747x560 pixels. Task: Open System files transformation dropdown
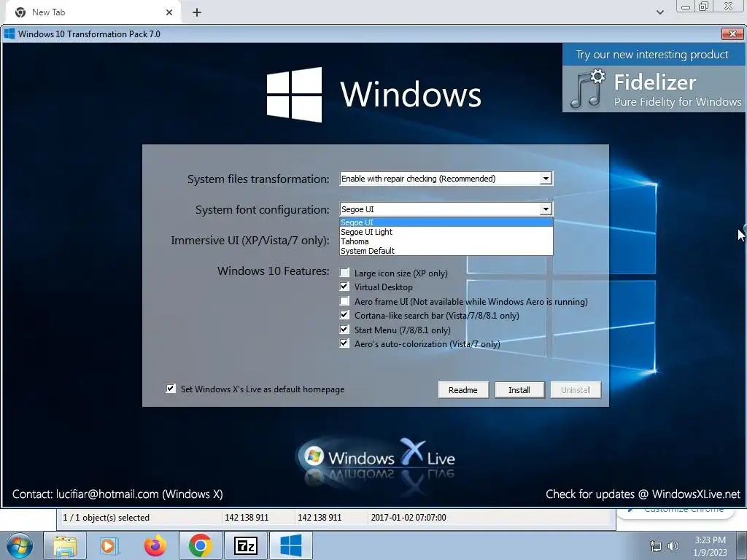click(446, 179)
